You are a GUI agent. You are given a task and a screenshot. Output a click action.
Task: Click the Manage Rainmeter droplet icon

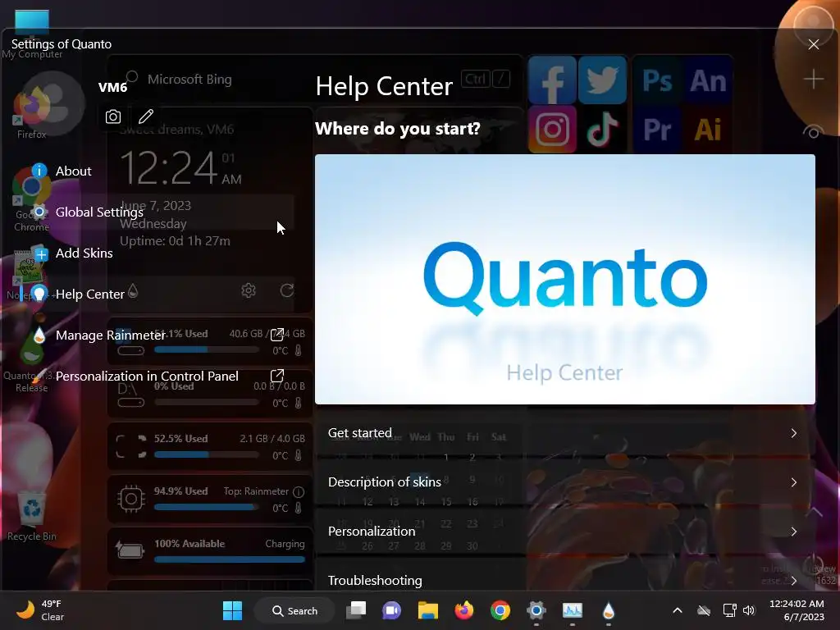(39, 336)
